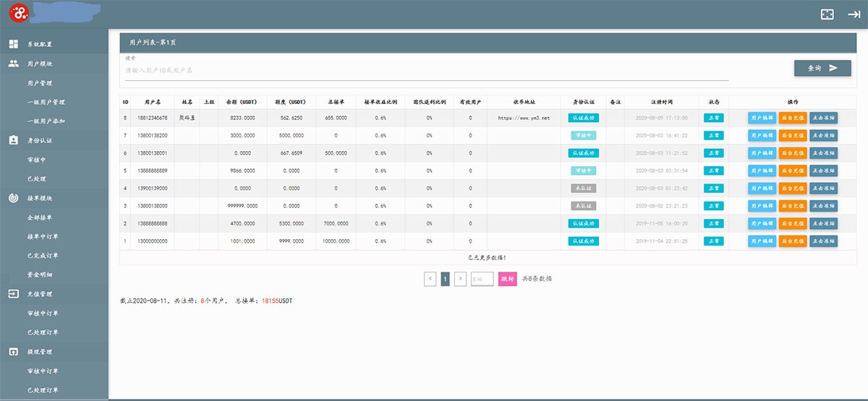Click the 注册时间 column header
Viewport: 868px width, 401px height.
click(661, 102)
